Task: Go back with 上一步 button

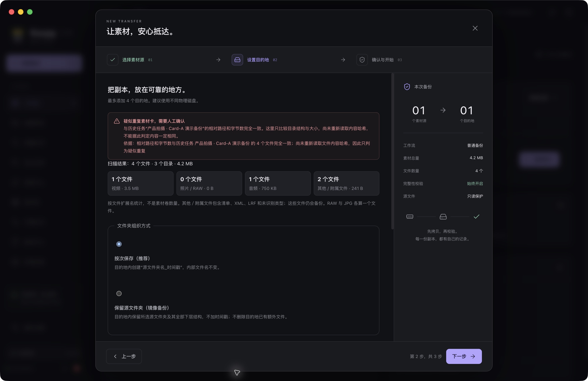Action: tap(124, 356)
